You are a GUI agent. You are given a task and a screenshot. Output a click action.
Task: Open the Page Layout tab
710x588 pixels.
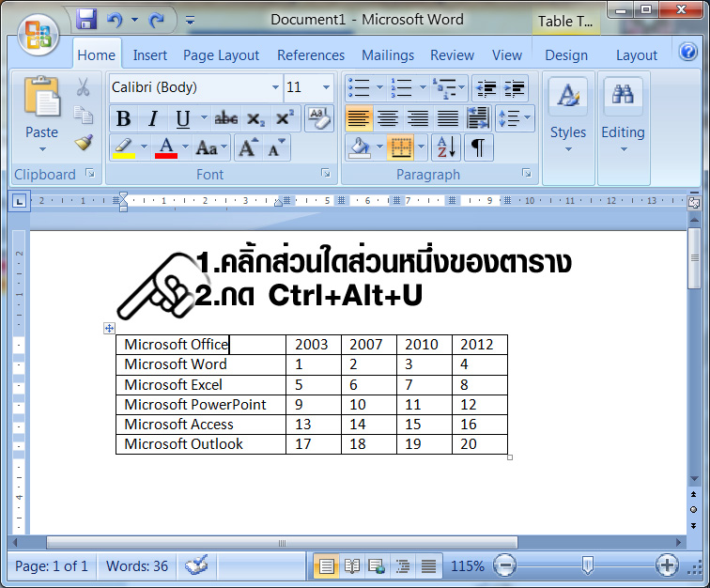tap(221, 55)
